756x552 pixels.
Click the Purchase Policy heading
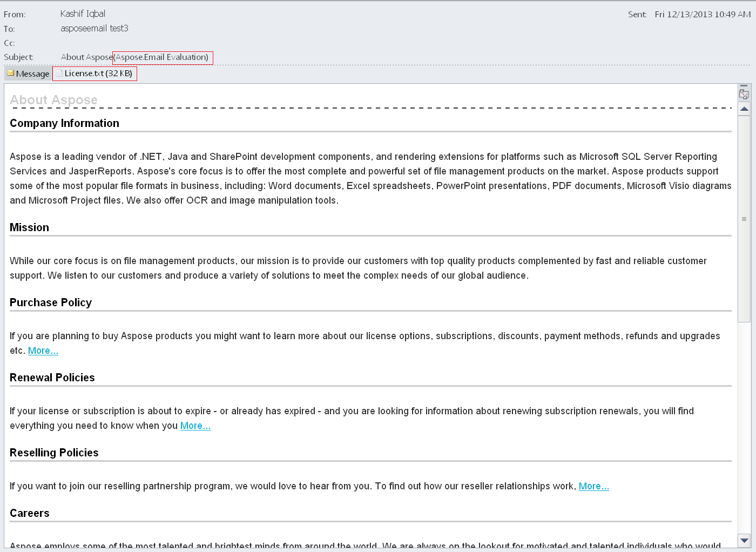[x=51, y=302]
